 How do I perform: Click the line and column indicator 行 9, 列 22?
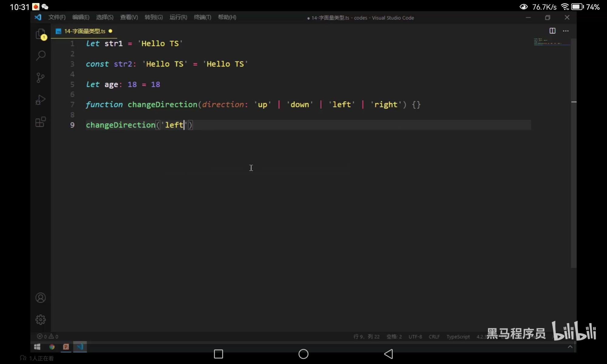366,337
